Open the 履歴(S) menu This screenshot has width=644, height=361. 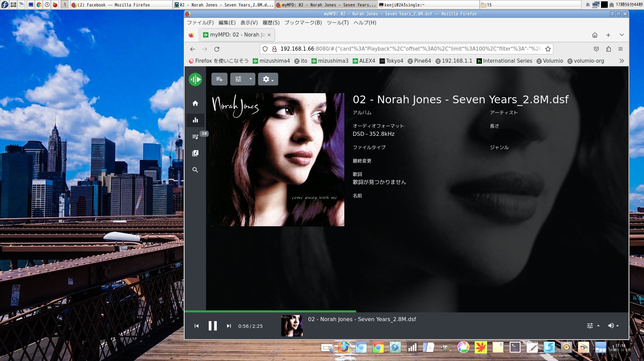[x=271, y=23]
